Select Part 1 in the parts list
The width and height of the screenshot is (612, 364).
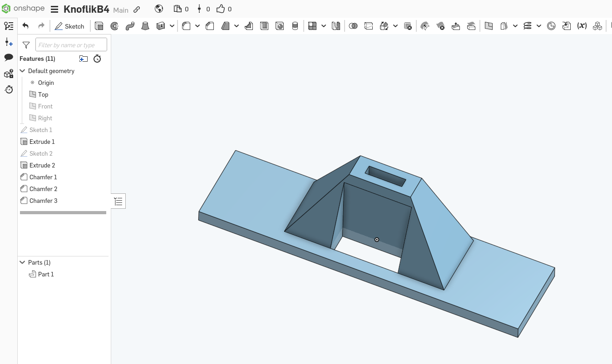pos(46,274)
